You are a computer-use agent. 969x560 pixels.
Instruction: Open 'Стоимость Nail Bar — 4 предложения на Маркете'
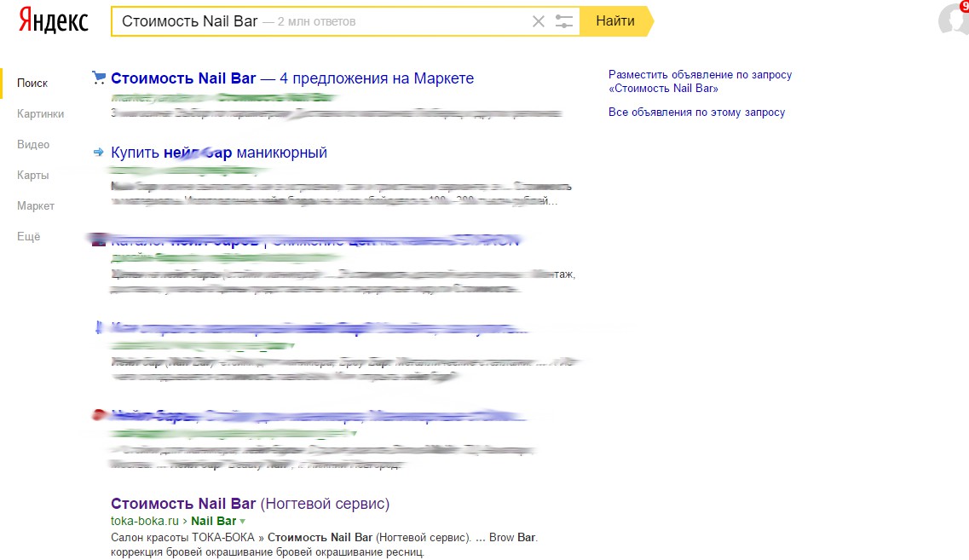pyautogui.click(x=292, y=78)
